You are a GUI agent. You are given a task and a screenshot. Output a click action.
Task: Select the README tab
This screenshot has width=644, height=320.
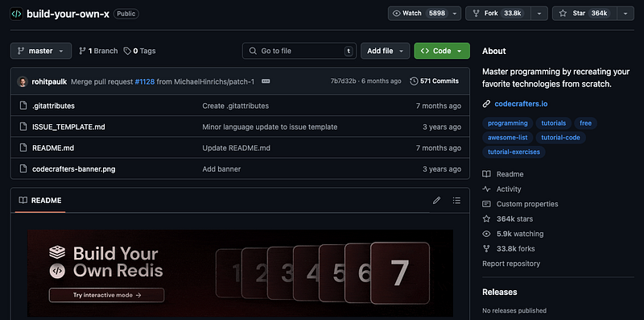[x=40, y=201]
